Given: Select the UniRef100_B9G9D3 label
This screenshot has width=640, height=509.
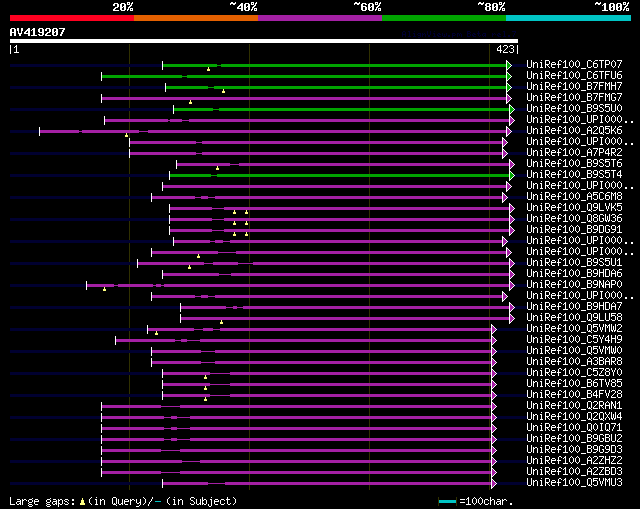Looking at the screenshot, I should (574, 450).
